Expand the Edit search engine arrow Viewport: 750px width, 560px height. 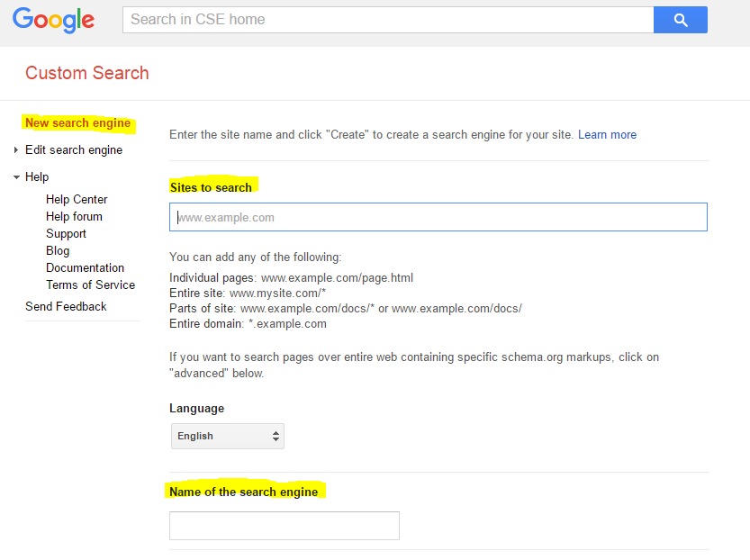(x=16, y=150)
